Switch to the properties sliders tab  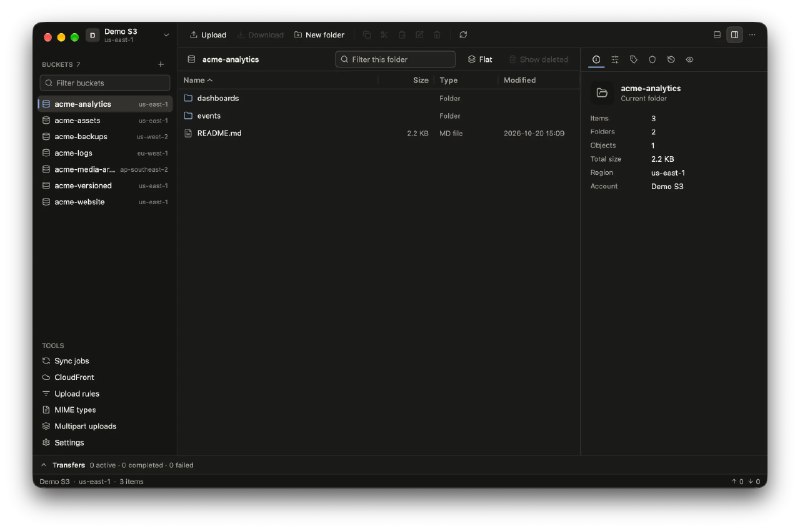pos(615,60)
